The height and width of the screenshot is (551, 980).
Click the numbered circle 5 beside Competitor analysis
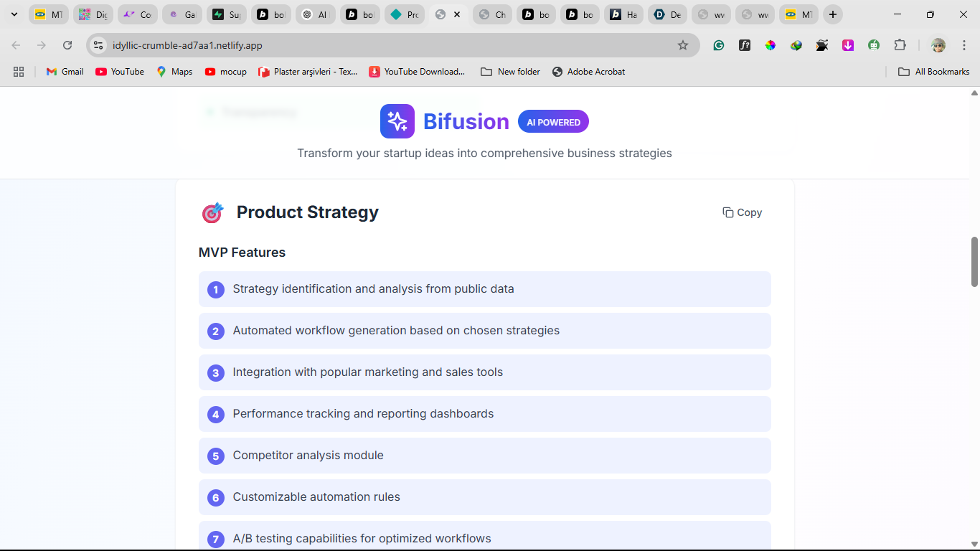click(216, 456)
